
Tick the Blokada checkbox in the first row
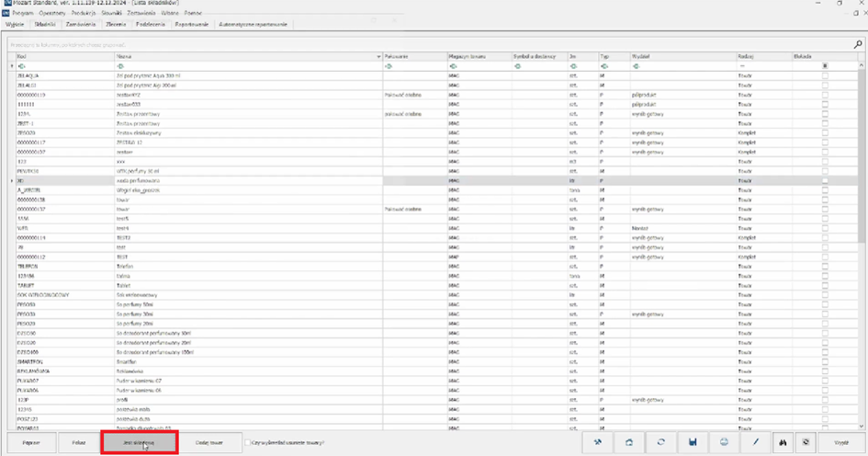pyautogui.click(x=825, y=76)
